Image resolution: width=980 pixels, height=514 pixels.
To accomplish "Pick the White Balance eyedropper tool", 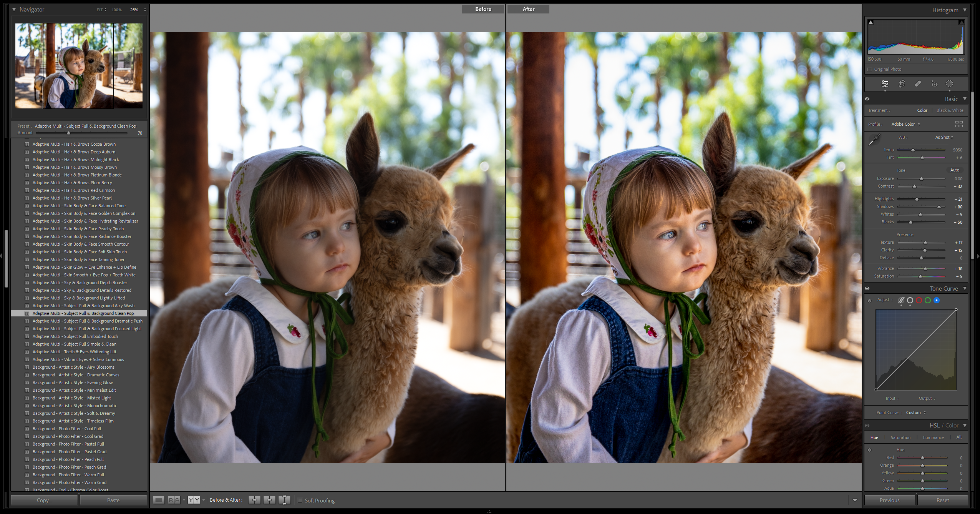I will tap(874, 140).
